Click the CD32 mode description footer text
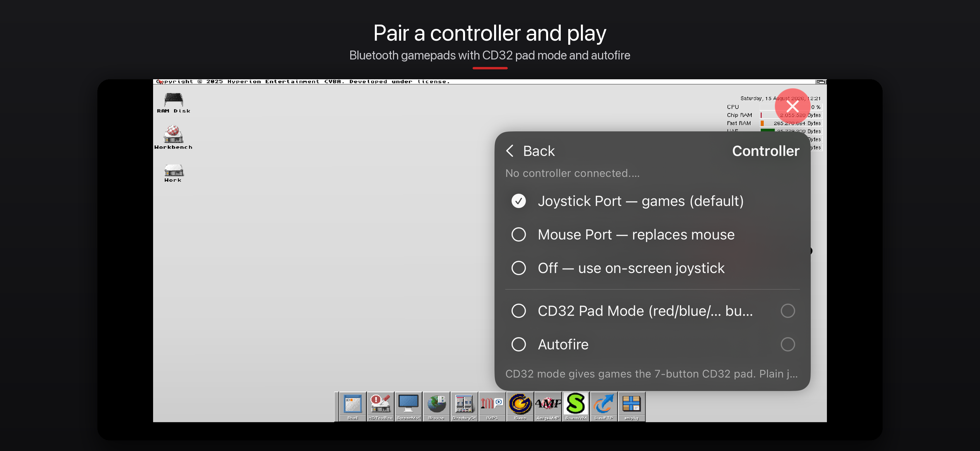The image size is (980, 451). [x=651, y=374]
